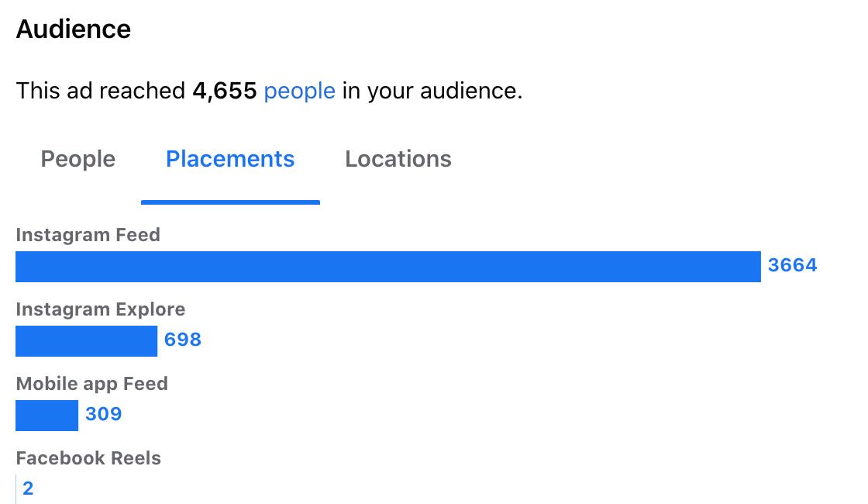The width and height of the screenshot is (868, 504).
Task: Click the Instagram Feed label
Action: pos(88,235)
